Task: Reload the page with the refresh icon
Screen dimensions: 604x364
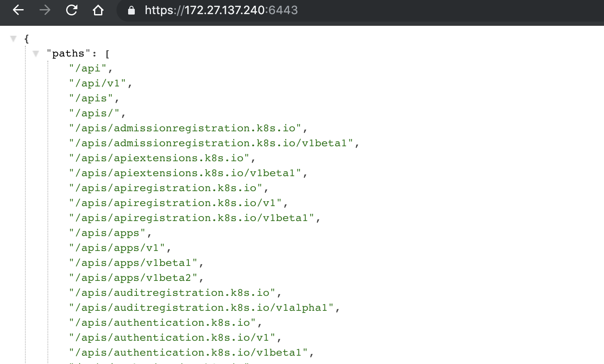Action: point(72,10)
